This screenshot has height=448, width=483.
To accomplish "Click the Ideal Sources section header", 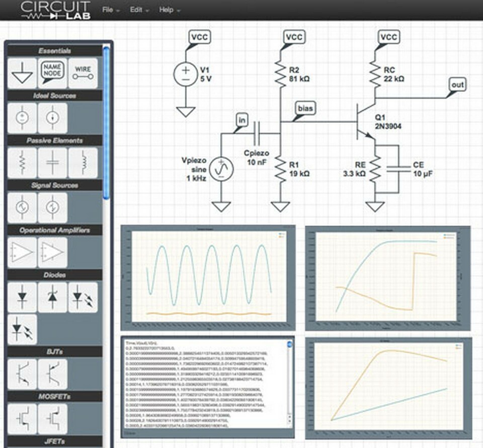I will tap(55, 96).
